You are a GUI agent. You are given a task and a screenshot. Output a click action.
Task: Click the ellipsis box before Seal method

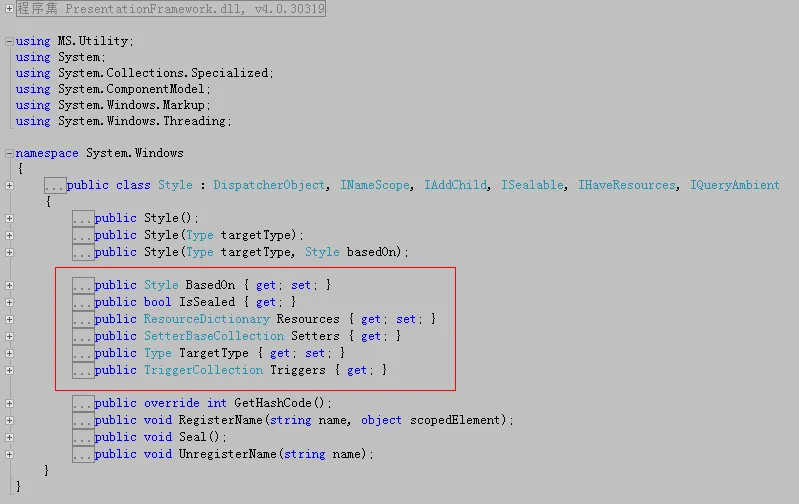click(x=83, y=437)
